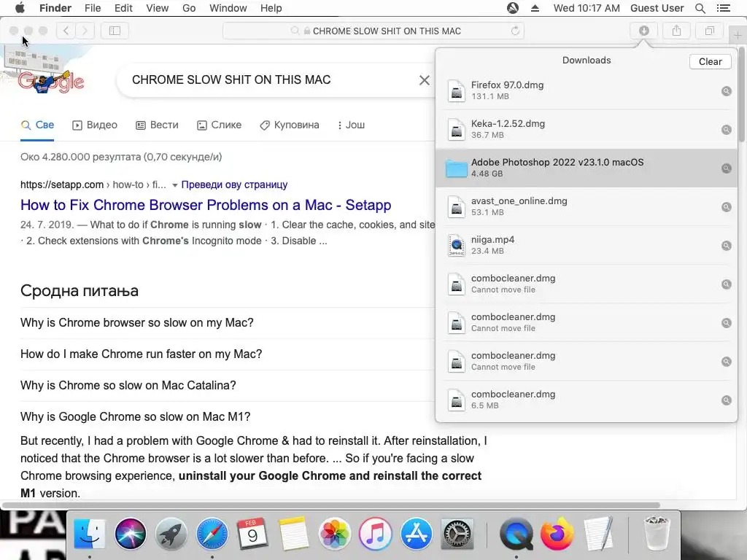This screenshot has width=747, height=560.
Task: Click Spotlight search icon in menu bar
Action: click(700, 8)
